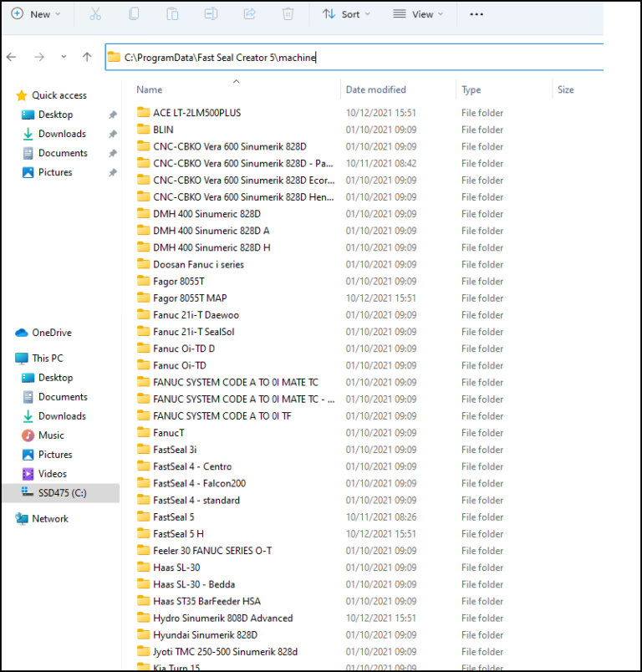Select the SSD475 (C:) drive
The width and height of the screenshot is (642, 672).
[x=61, y=493]
